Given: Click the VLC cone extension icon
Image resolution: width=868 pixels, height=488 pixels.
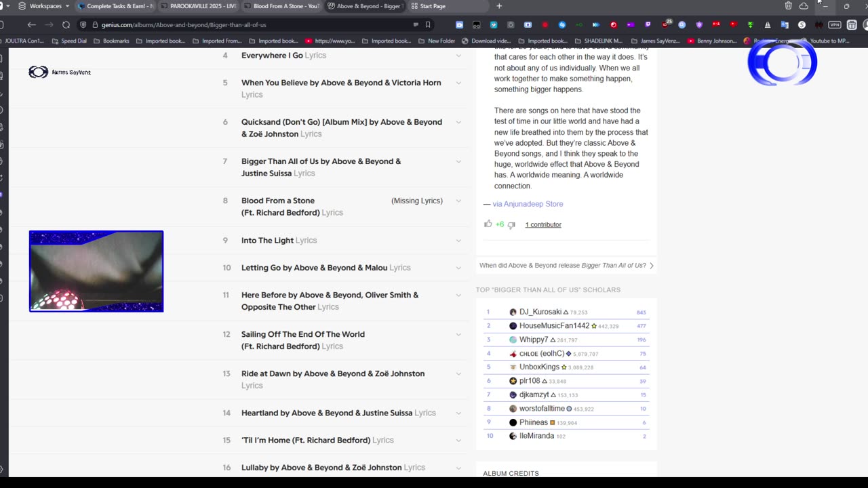Looking at the screenshot, I should click(768, 24).
